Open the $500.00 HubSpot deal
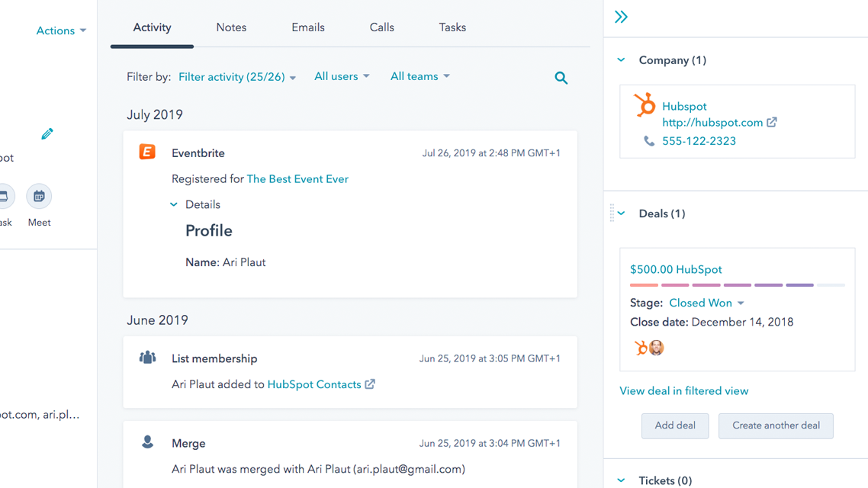The image size is (868, 488). click(676, 269)
